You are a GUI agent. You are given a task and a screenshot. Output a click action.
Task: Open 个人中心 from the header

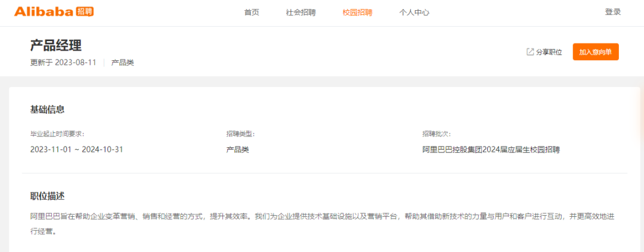(x=414, y=13)
